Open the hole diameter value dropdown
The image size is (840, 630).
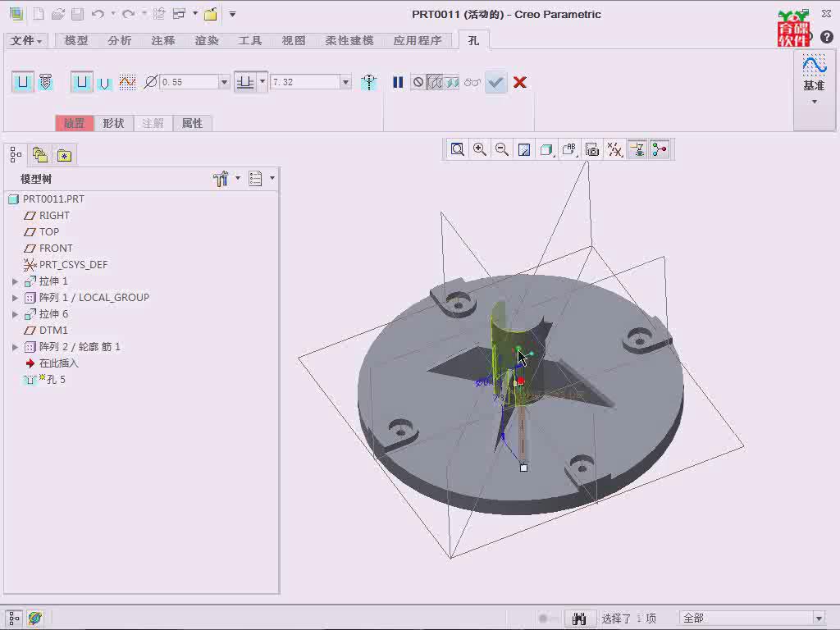(x=225, y=82)
